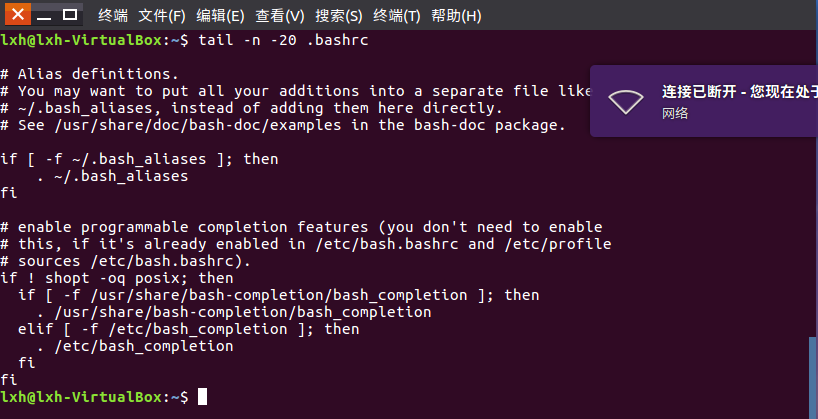Click the block cursor at the prompt

tap(203, 397)
